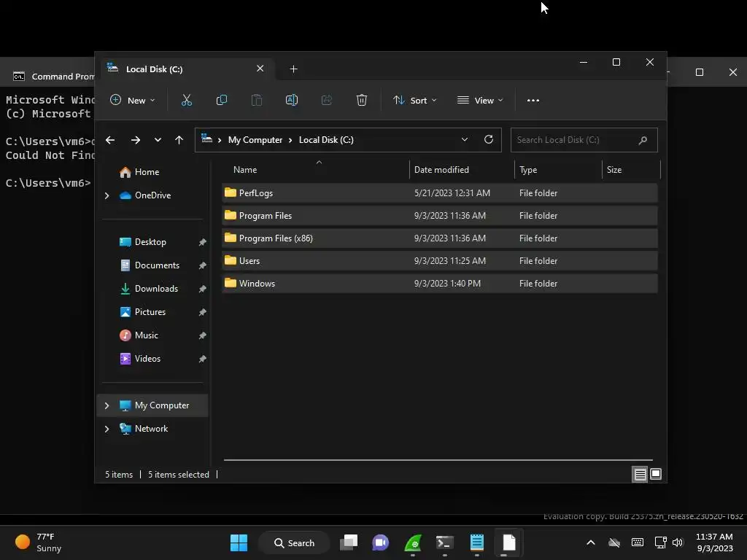
Task: Select the Local Disk (C:) tab
Action: tap(186, 69)
